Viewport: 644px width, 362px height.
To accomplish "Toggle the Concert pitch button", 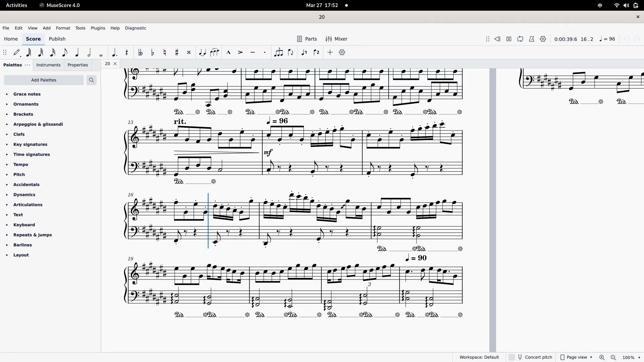I will pyautogui.click(x=535, y=357).
